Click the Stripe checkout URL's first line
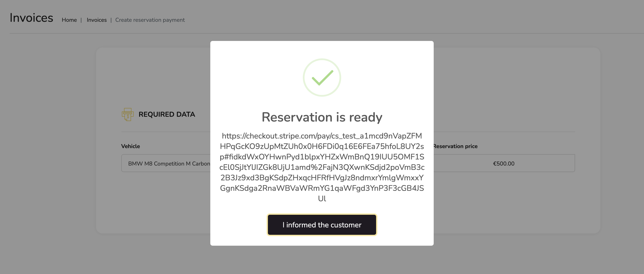Image resolution: width=644 pixels, height=274 pixels. (x=322, y=136)
